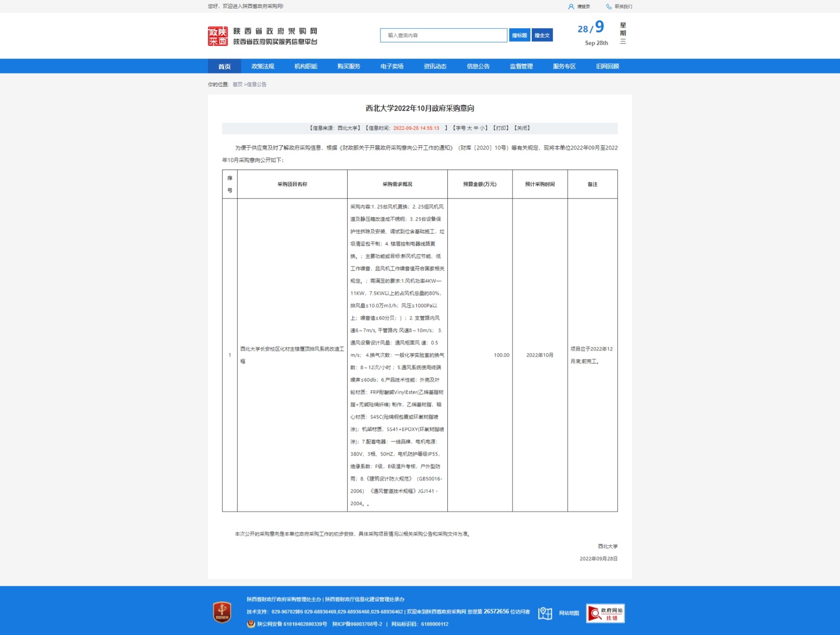Image resolution: width=840 pixels, height=635 pixels.
Task: Click the 首页 breadcrumb link
Action: [x=238, y=84]
